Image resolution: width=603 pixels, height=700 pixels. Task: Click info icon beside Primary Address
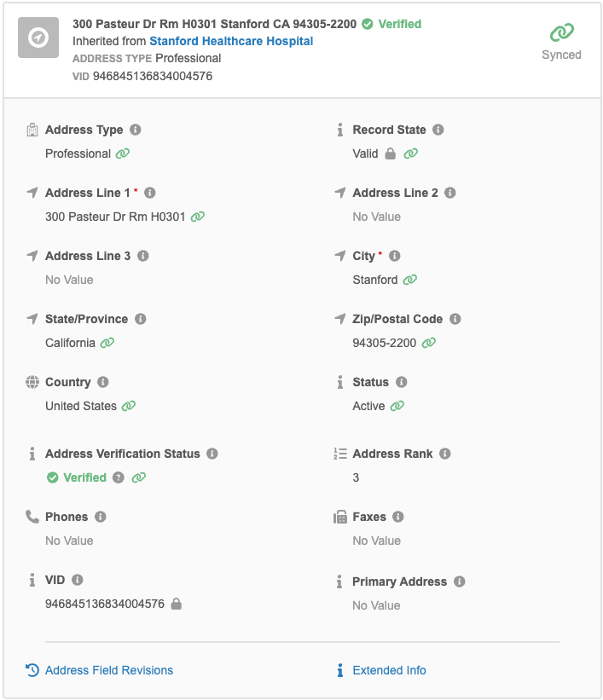[460, 581]
